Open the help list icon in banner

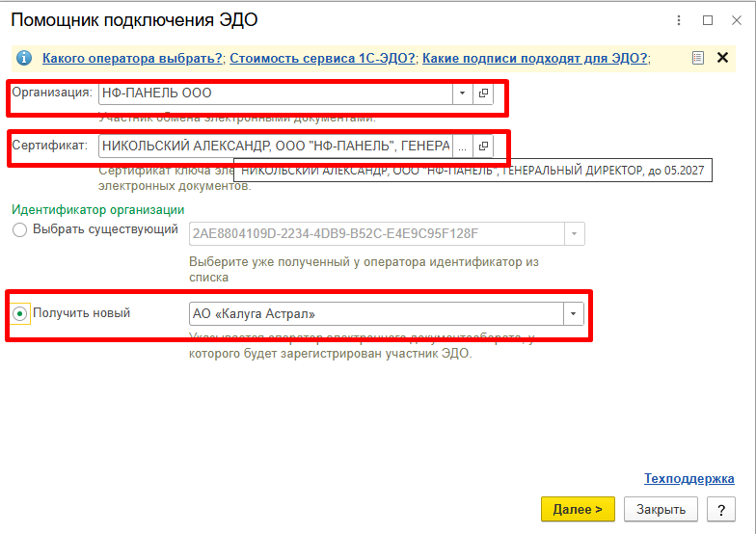tap(698, 58)
